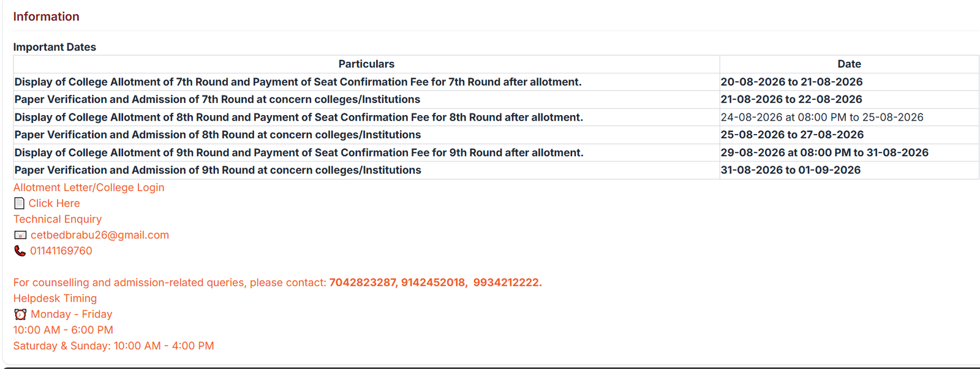Click the Particulars column header
The width and height of the screenshot is (980, 369).
[x=366, y=64]
